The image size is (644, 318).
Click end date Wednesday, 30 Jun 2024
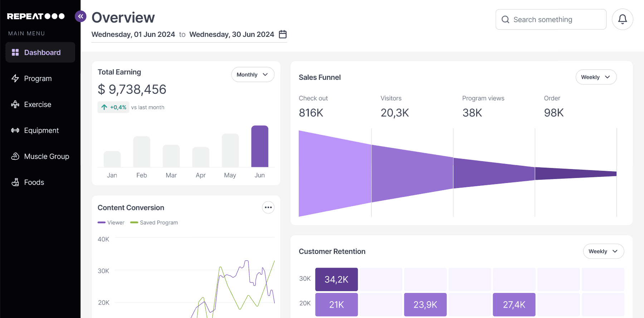pos(232,34)
